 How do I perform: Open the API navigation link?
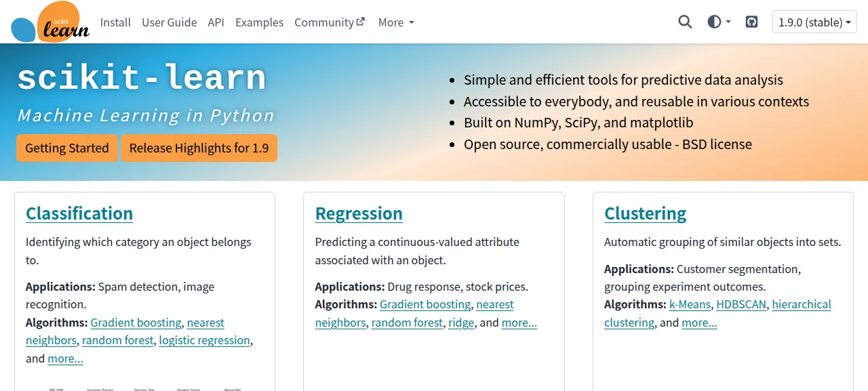216,22
